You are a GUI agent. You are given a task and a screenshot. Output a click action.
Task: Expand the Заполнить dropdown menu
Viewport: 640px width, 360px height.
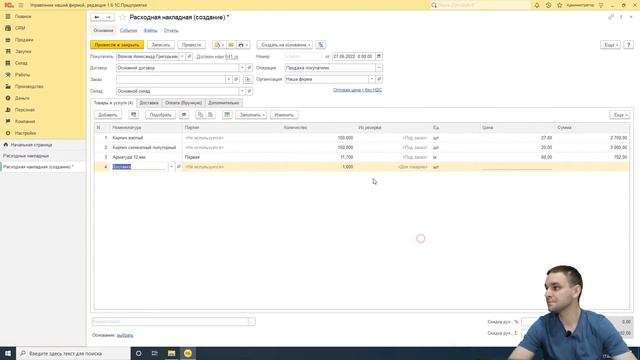tap(251, 115)
